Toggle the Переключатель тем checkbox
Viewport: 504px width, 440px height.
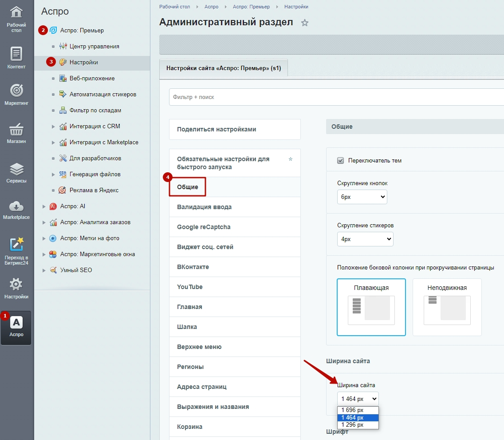[x=340, y=160]
